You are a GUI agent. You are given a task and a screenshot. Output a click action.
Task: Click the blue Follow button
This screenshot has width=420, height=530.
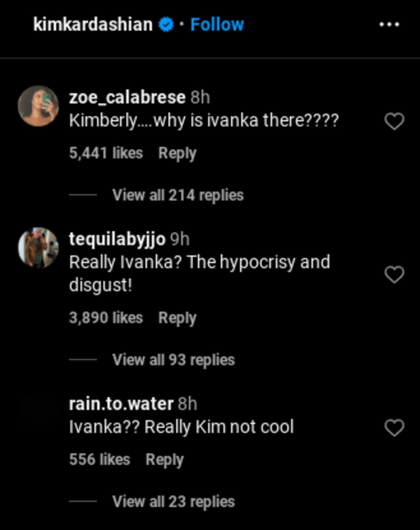216,24
